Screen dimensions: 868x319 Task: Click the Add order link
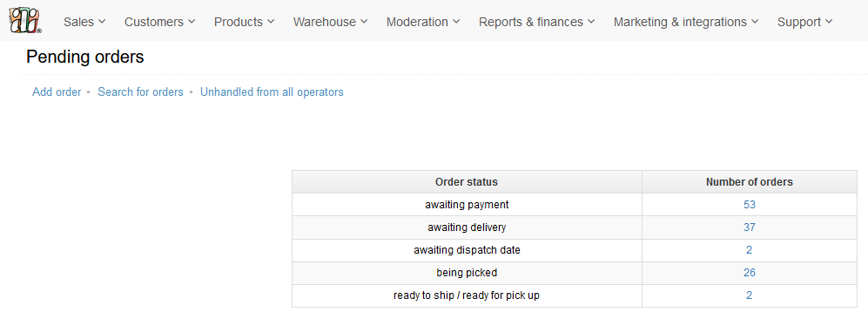[x=57, y=92]
